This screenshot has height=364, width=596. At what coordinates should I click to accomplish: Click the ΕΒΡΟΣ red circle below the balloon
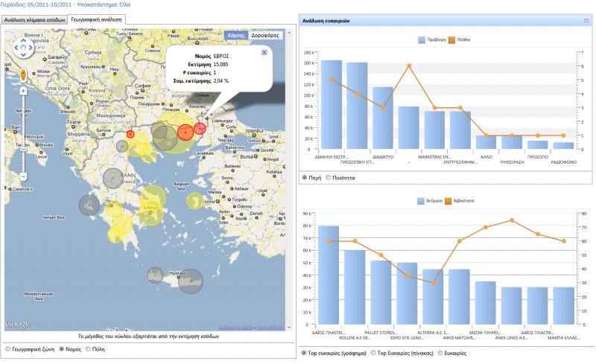pyautogui.click(x=200, y=129)
